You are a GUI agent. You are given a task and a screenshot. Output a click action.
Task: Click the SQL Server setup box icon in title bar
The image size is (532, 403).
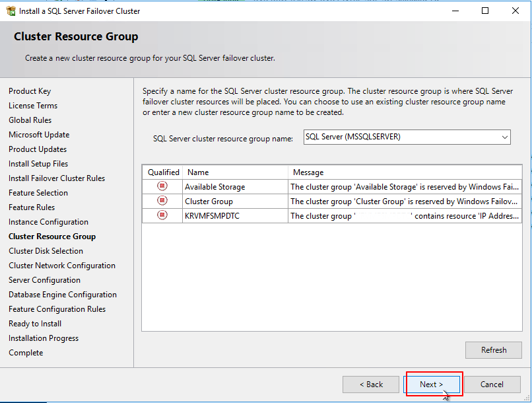click(11, 11)
